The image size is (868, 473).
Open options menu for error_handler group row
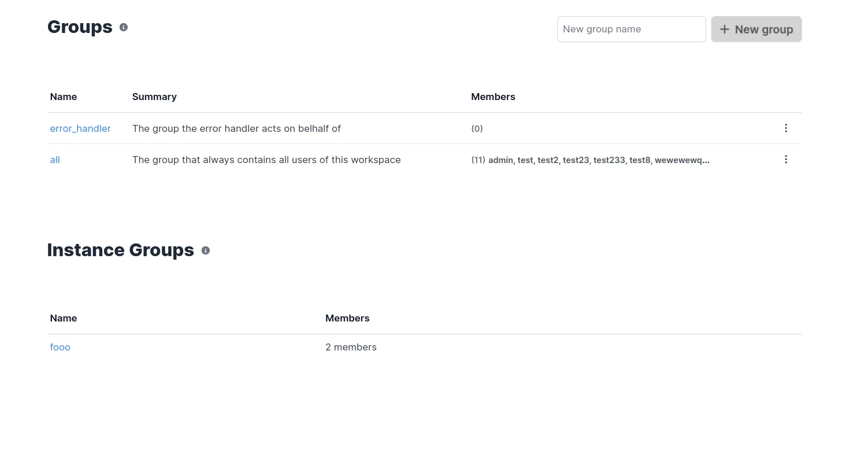click(786, 128)
